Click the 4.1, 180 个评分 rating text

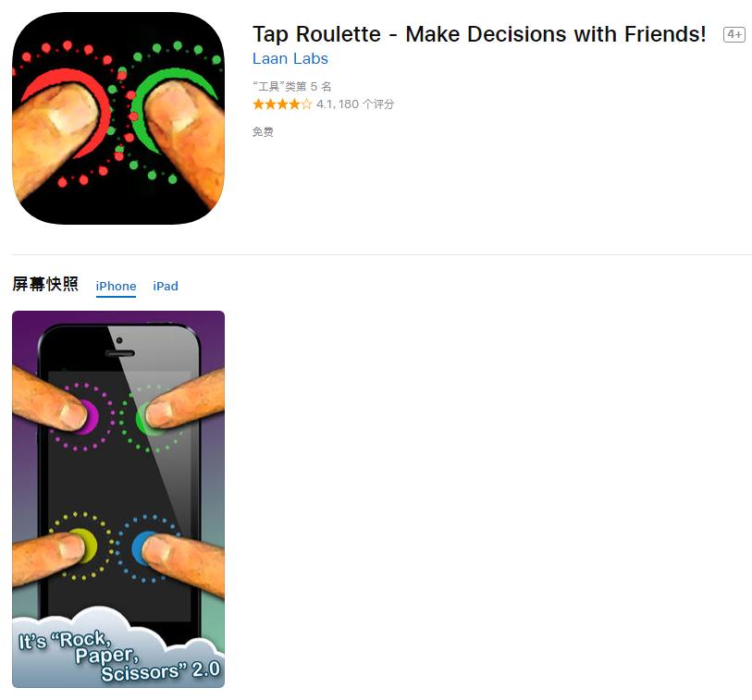tap(355, 104)
